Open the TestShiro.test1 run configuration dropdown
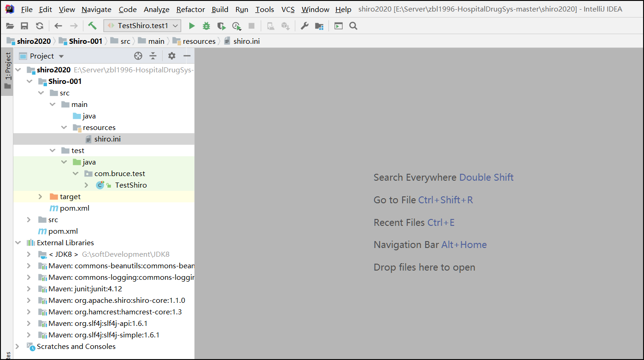The width and height of the screenshot is (644, 360). (x=142, y=26)
